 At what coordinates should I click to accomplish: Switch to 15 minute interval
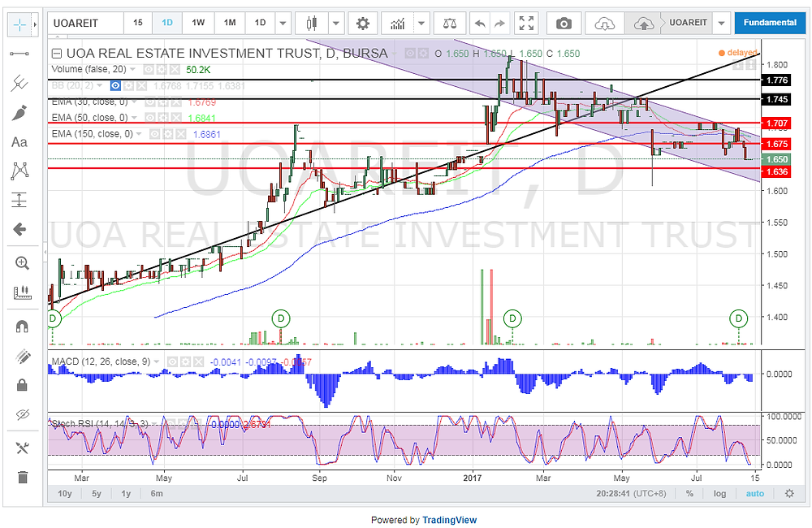138,23
